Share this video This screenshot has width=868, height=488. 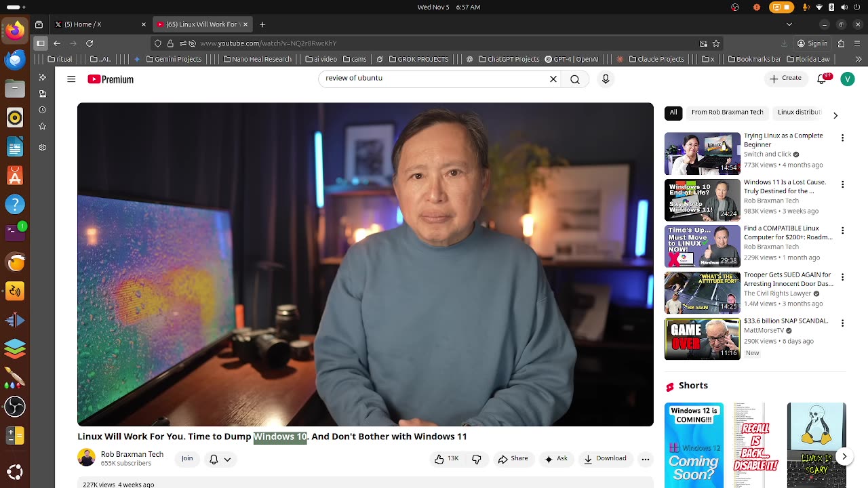point(513,459)
